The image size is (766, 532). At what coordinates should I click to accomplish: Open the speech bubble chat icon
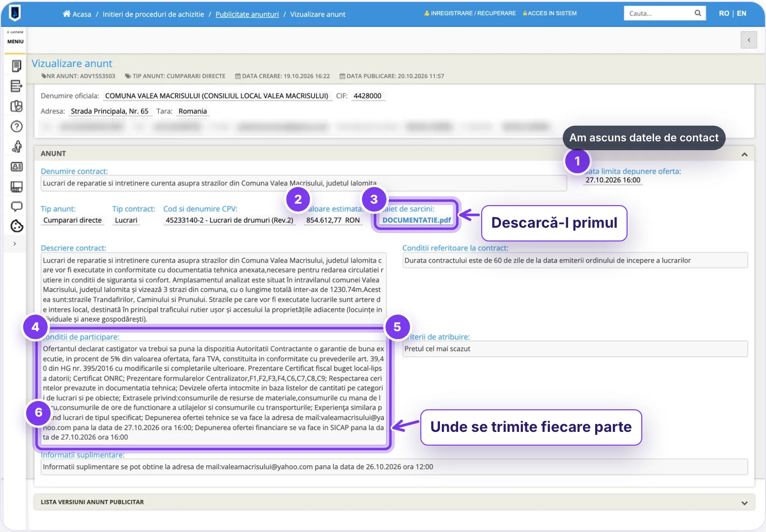[x=16, y=207]
